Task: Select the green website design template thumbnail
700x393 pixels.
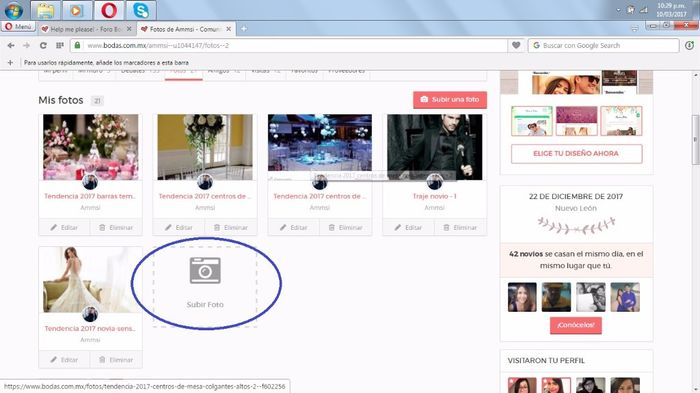Action: (532, 121)
